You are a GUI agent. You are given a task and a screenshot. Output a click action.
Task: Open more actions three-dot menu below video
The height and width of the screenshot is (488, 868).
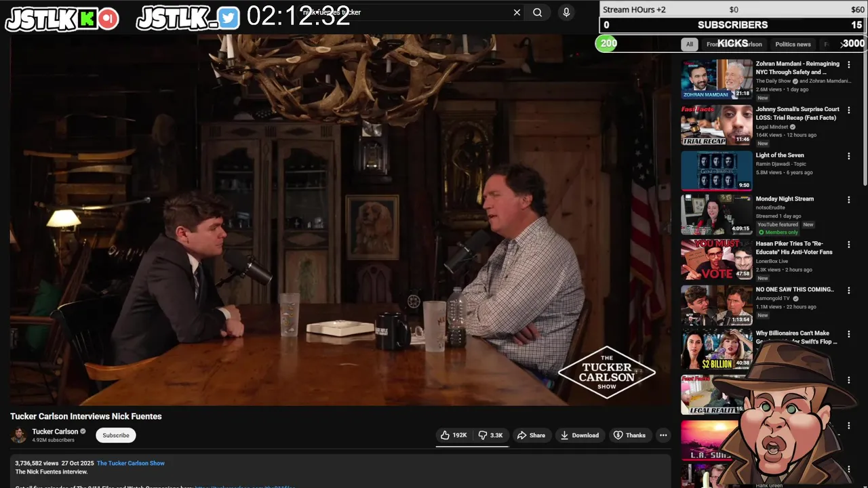[x=663, y=435]
